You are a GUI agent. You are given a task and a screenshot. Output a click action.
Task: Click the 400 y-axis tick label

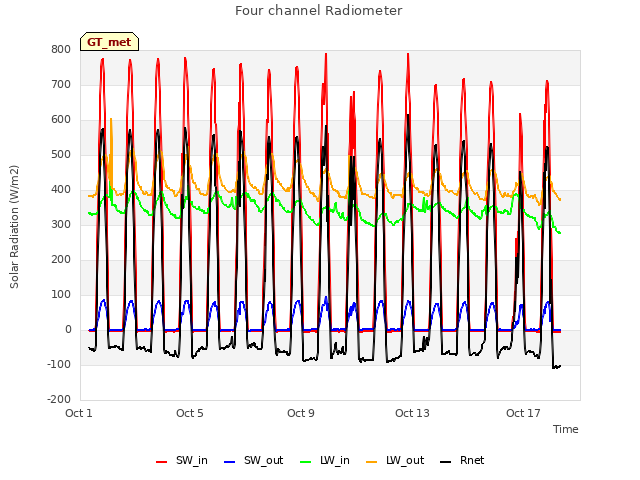[x=61, y=190]
